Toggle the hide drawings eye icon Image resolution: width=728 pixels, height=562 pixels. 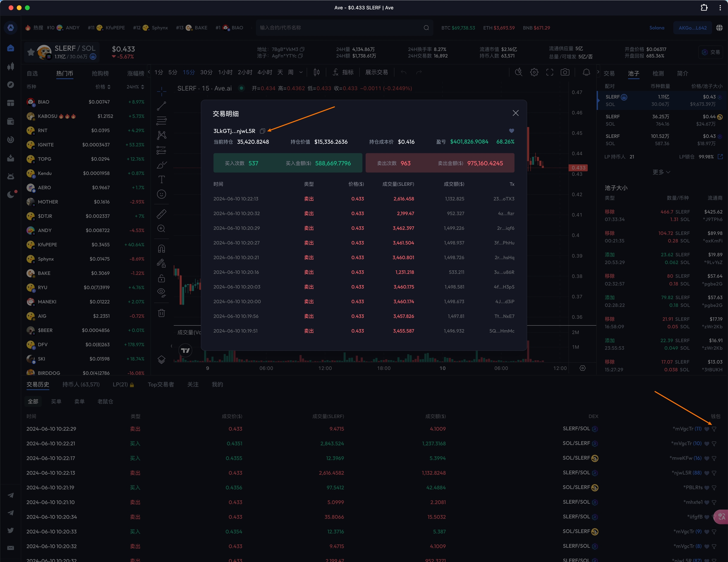[161, 292]
